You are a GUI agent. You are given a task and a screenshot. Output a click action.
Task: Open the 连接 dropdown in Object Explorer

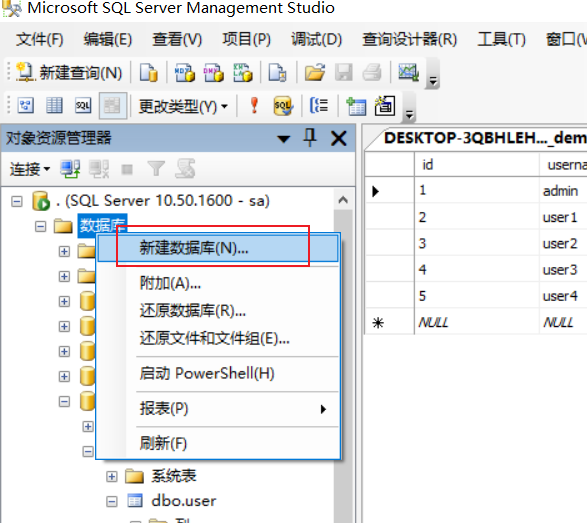(x=30, y=169)
